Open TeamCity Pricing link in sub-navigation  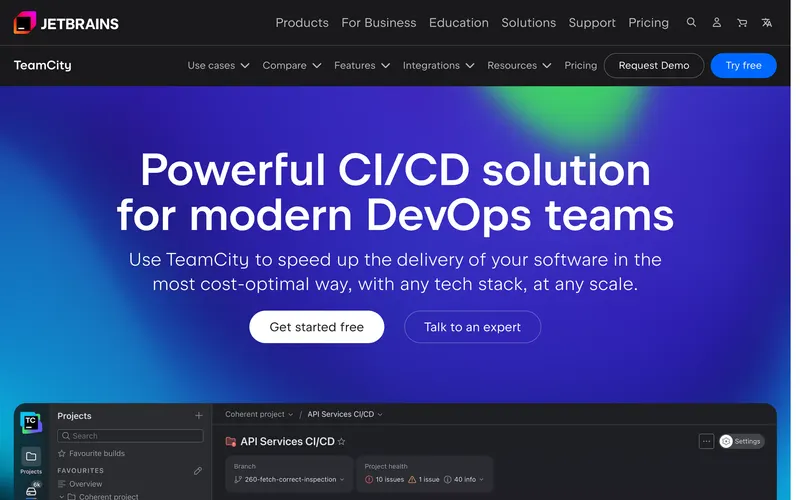pyautogui.click(x=580, y=65)
